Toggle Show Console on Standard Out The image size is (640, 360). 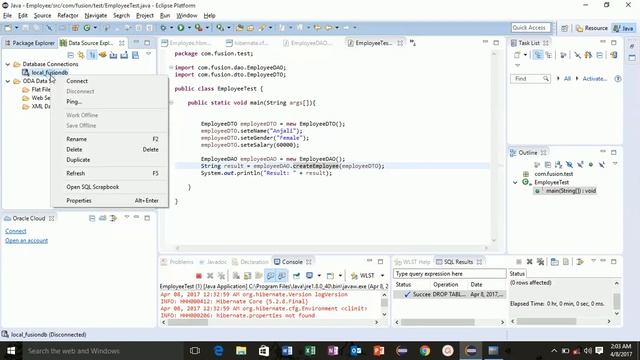[271, 276]
